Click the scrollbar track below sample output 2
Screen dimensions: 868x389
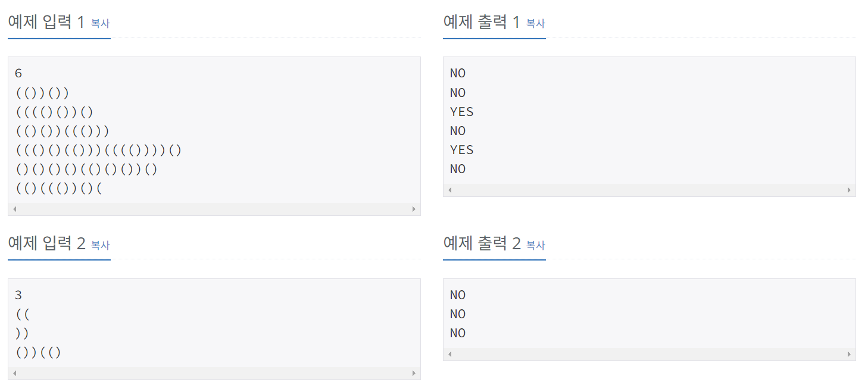649,353
